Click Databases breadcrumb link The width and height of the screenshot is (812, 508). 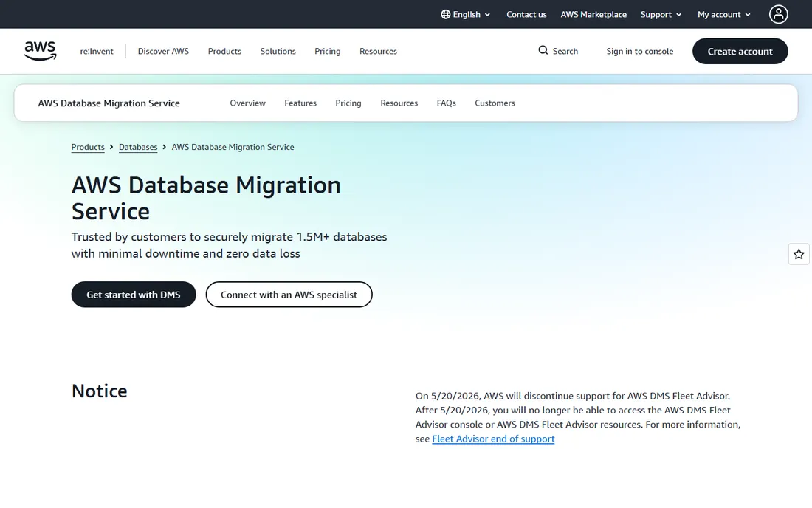click(138, 147)
